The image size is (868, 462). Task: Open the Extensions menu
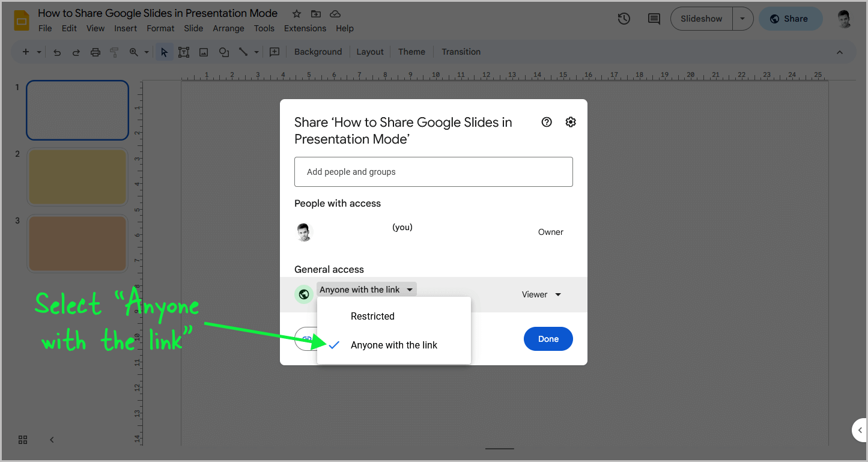(x=305, y=28)
